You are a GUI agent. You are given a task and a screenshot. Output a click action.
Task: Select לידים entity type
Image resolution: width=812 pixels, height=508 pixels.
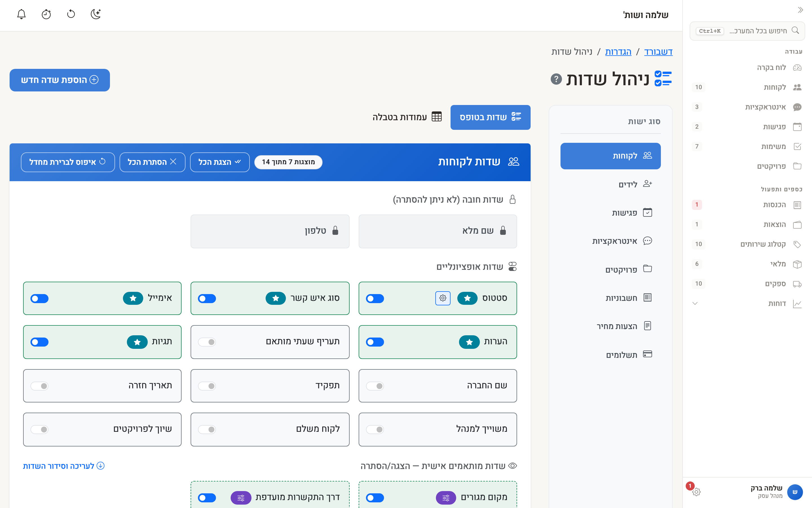610,184
